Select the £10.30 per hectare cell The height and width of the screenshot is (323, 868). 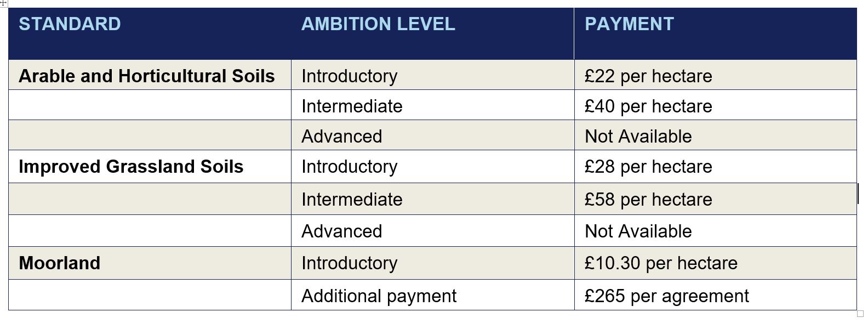pos(661,263)
